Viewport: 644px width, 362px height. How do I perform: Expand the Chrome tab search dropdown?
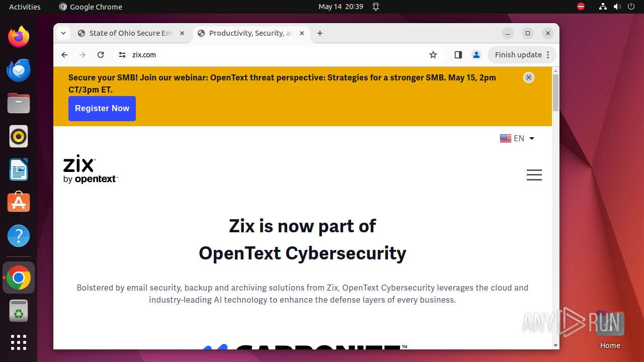[x=63, y=33]
